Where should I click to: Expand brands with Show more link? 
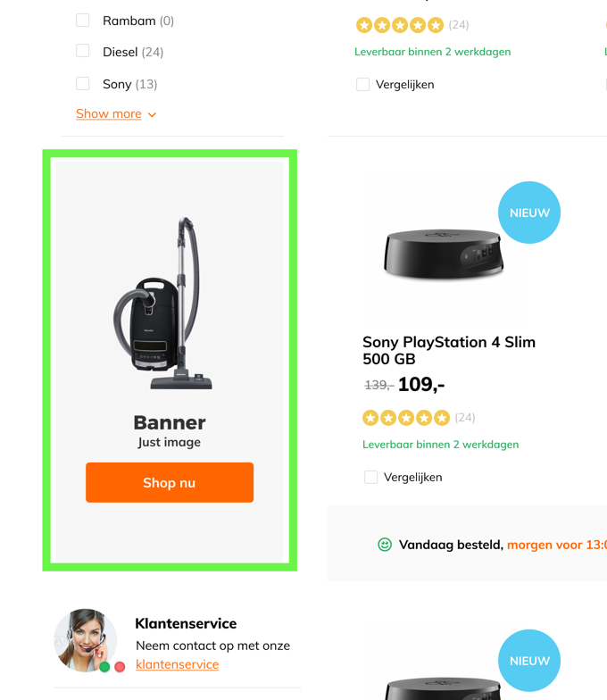pos(109,114)
